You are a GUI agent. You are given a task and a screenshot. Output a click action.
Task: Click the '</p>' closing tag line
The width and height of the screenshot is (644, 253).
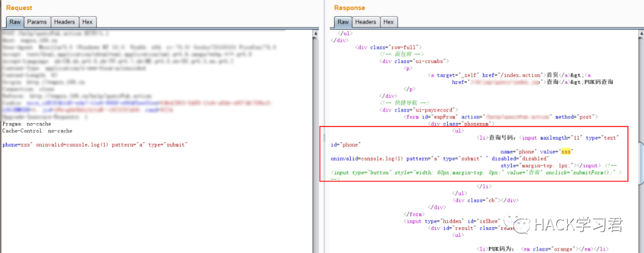(x=410, y=89)
